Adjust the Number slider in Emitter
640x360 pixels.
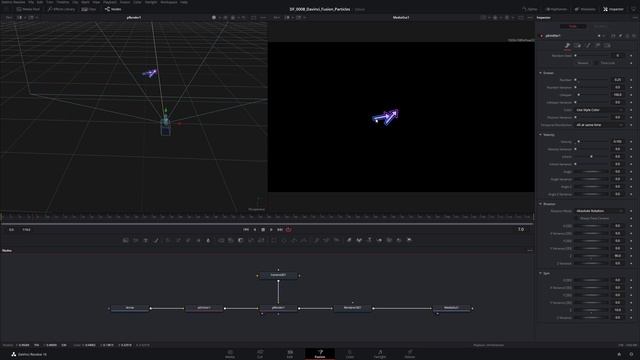pyautogui.click(x=591, y=80)
